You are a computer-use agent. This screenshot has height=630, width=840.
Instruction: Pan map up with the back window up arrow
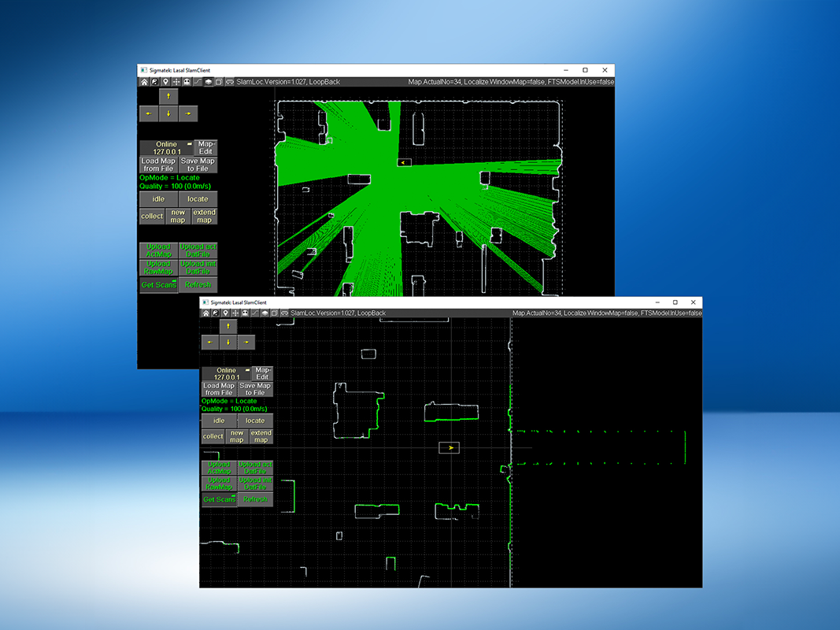click(x=168, y=96)
